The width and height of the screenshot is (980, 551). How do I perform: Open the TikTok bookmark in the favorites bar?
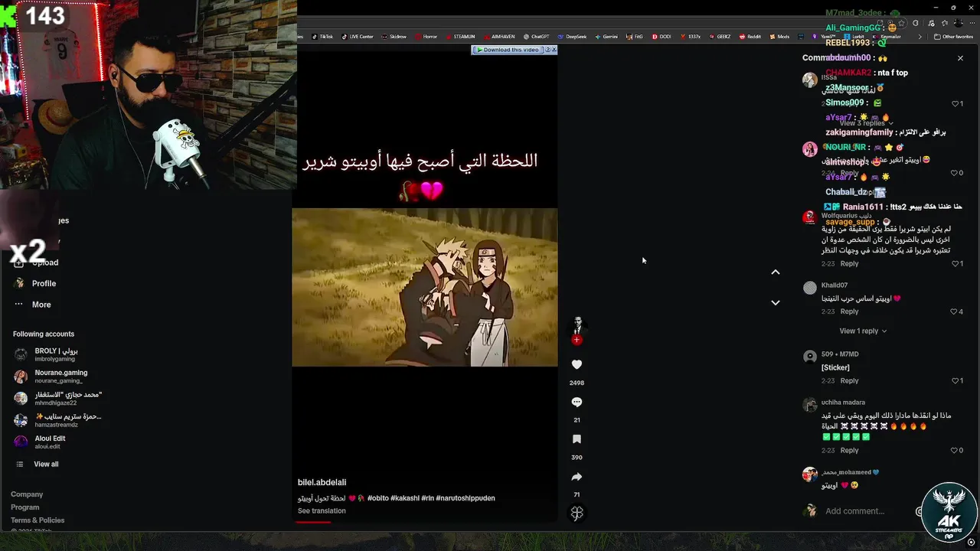pyautogui.click(x=322, y=37)
